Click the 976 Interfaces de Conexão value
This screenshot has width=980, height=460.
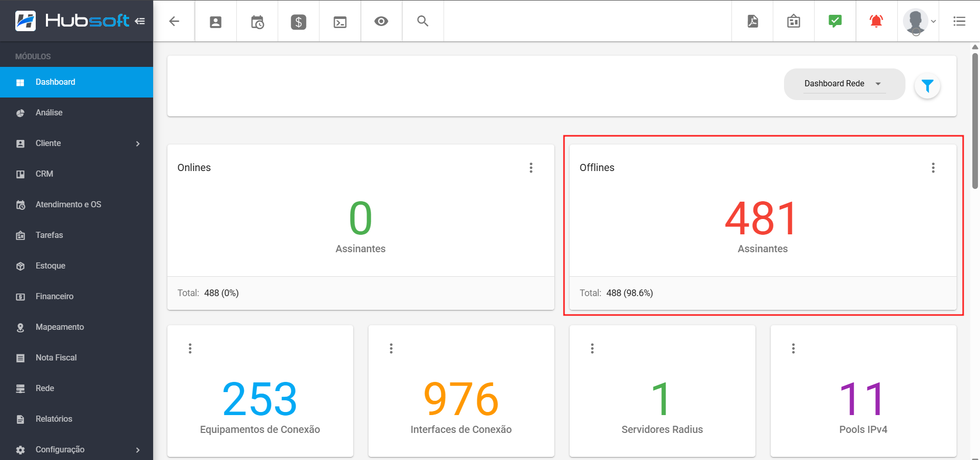pyautogui.click(x=461, y=399)
